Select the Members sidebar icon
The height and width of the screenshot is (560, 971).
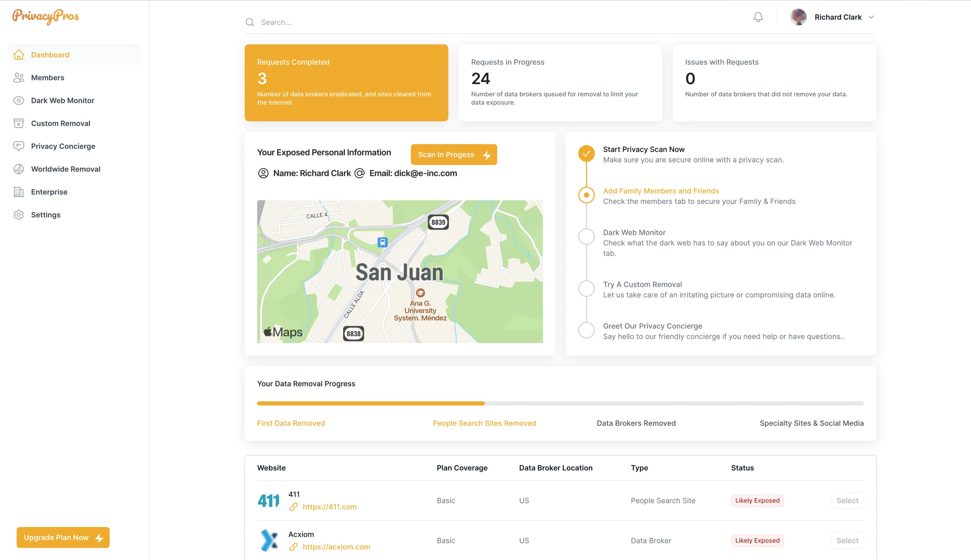[x=19, y=77]
